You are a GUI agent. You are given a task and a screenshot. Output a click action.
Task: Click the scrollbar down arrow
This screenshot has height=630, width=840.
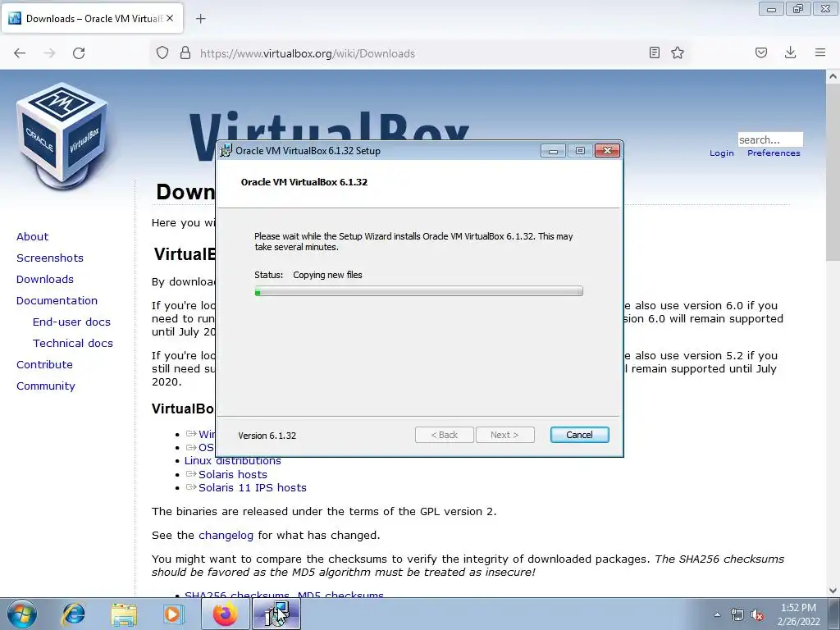click(x=833, y=591)
